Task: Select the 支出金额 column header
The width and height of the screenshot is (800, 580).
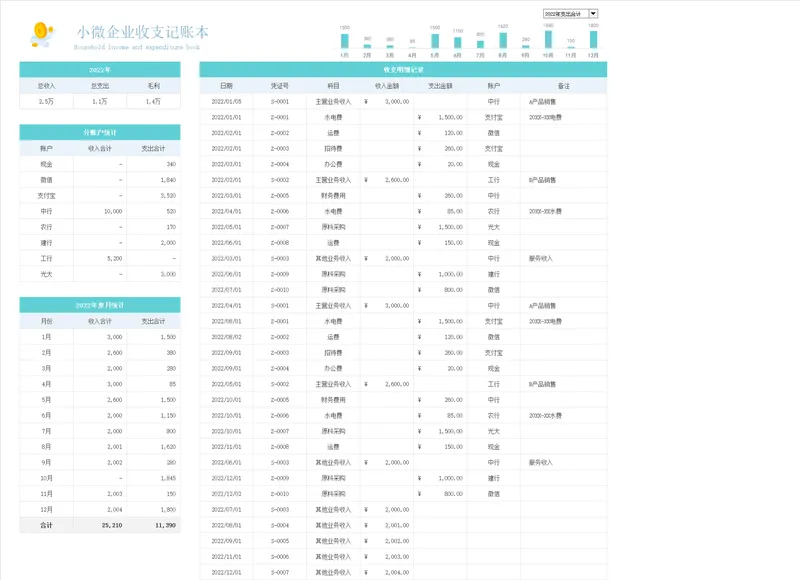Action: coord(440,86)
